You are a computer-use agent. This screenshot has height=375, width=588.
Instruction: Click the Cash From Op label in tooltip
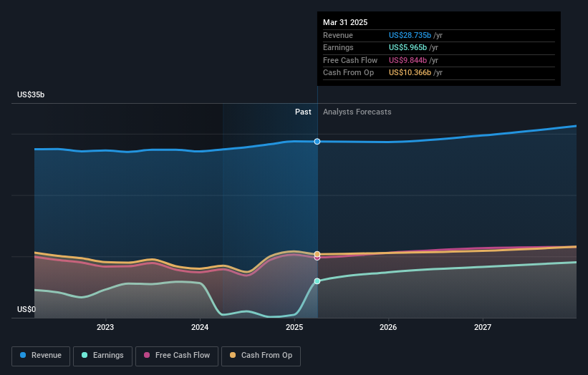[x=348, y=73]
